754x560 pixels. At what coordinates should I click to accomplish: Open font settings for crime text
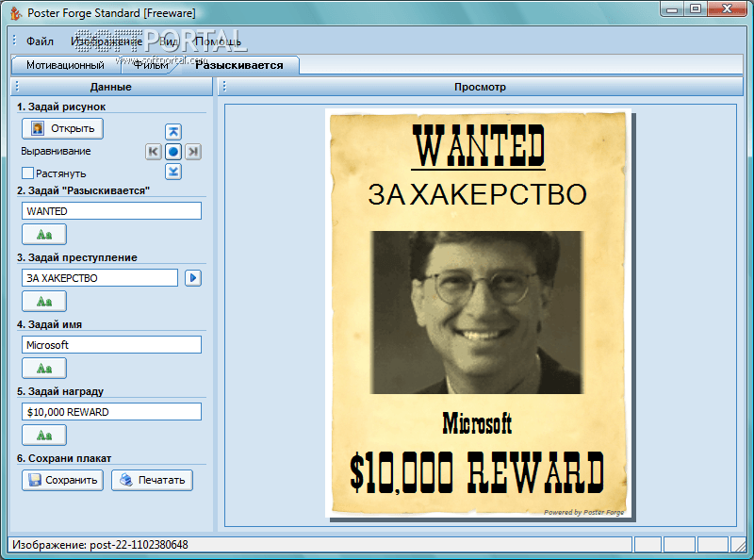pyautogui.click(x=44, y=302)
